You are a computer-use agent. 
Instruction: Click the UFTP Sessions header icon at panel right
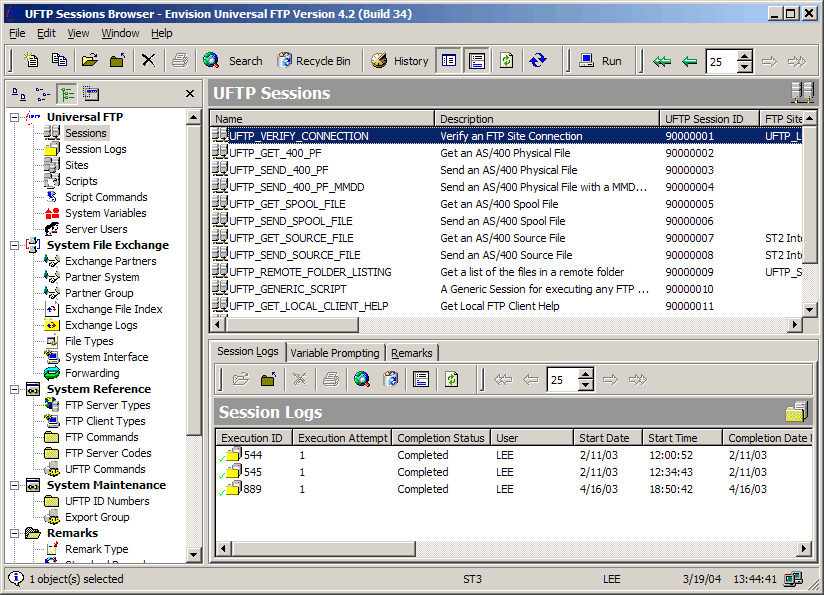point(802,93)
